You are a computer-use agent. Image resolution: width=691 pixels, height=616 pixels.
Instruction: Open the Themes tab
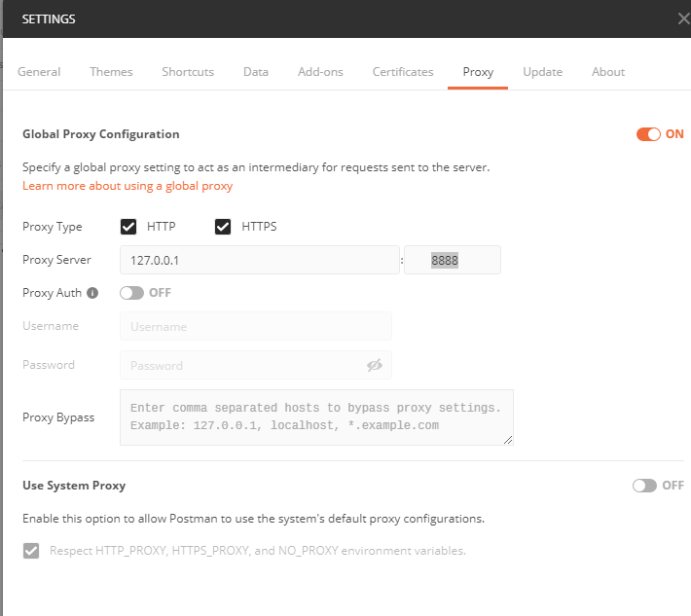click(111, 72)
